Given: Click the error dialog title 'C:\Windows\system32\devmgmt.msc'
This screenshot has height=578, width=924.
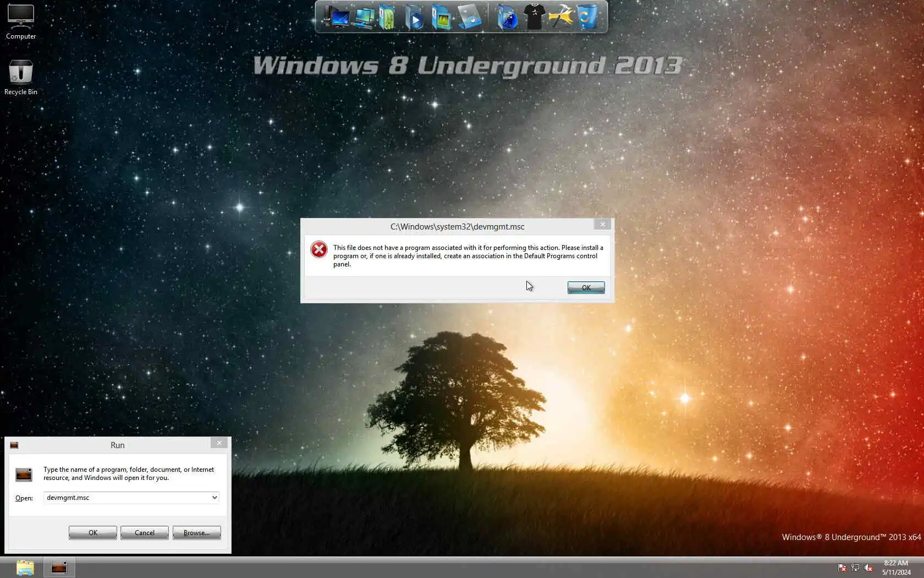Looking at the screenshot, I should pos(458,227).
